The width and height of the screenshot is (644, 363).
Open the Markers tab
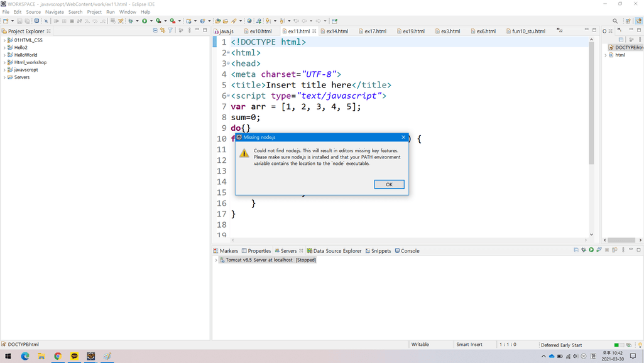pyautogui.click(x=226, y=251)
